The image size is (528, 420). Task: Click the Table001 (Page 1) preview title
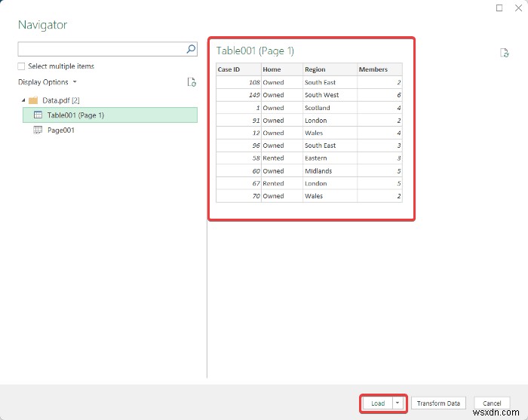[x=255, y=51]
